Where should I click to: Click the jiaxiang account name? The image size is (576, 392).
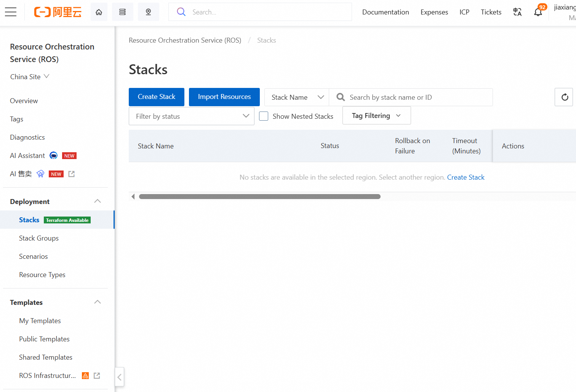point(565,8)
